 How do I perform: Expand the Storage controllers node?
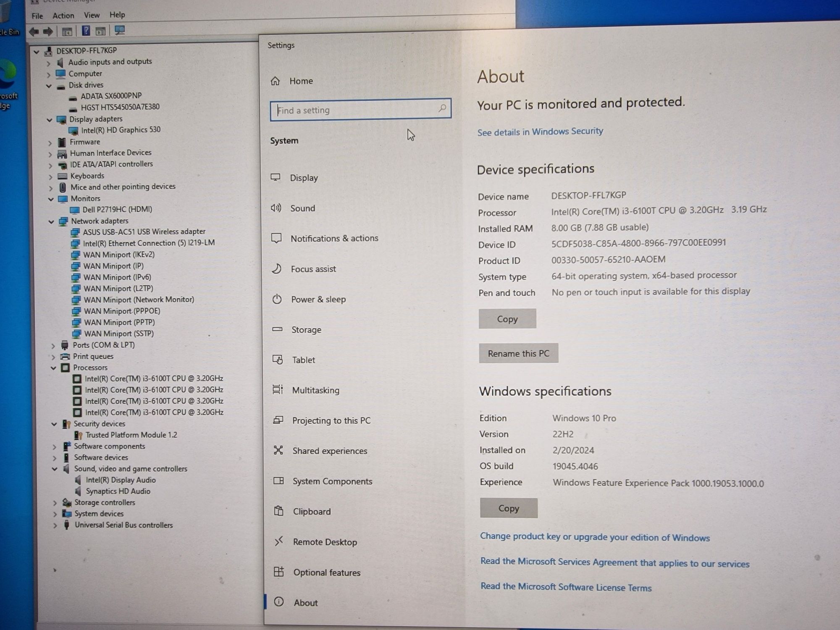(55, 503)
